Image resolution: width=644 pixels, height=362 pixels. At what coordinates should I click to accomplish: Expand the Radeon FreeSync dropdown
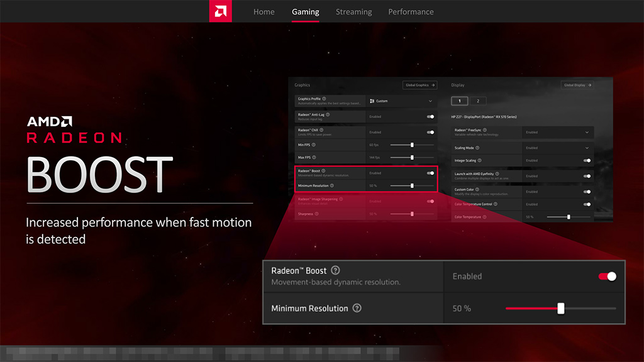pos(558,132)
